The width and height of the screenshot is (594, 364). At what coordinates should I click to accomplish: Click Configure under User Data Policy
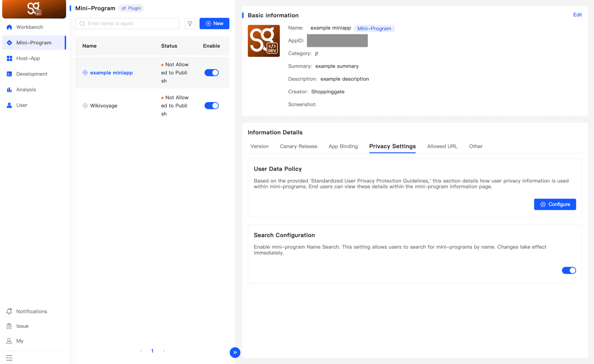555,204
